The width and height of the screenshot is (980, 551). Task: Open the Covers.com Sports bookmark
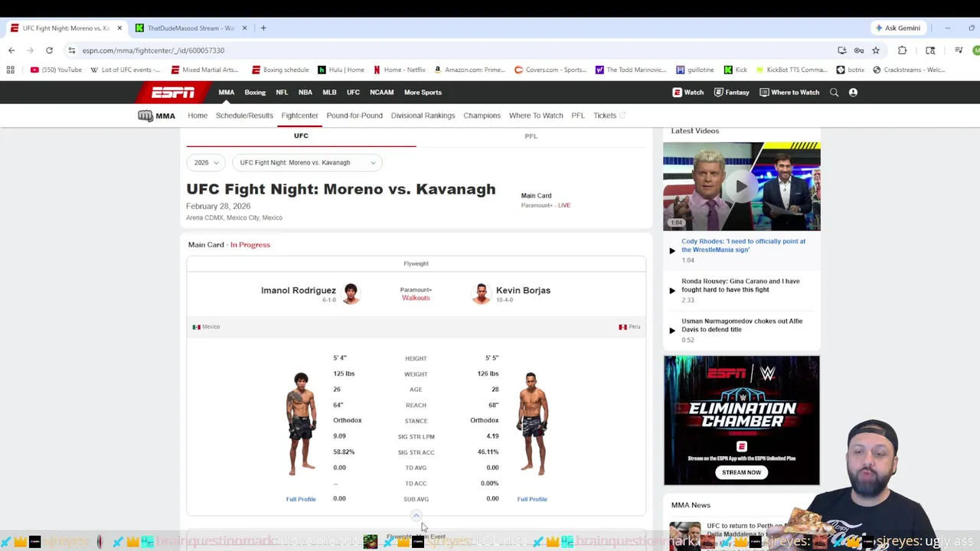coord(550,70)
